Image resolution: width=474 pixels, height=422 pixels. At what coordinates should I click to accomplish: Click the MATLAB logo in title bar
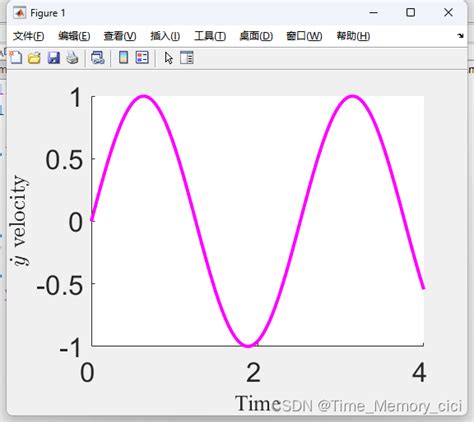[x=19, y=13]
